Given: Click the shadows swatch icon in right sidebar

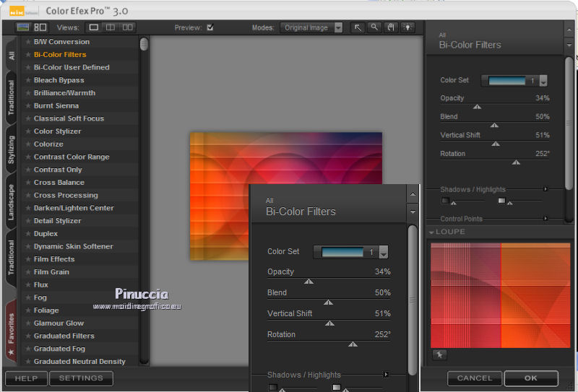Looking at the screenshot, I should tap(445, 201).
